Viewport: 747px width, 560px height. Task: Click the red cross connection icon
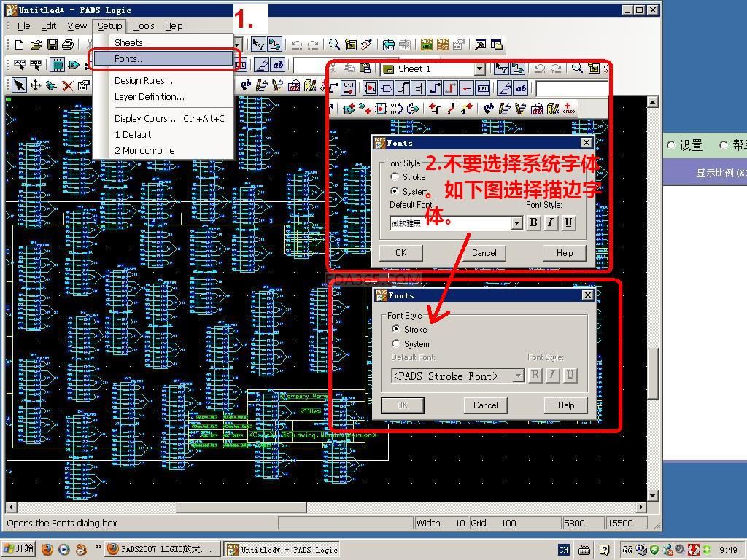pyautogui.click(x=466, y=88)
